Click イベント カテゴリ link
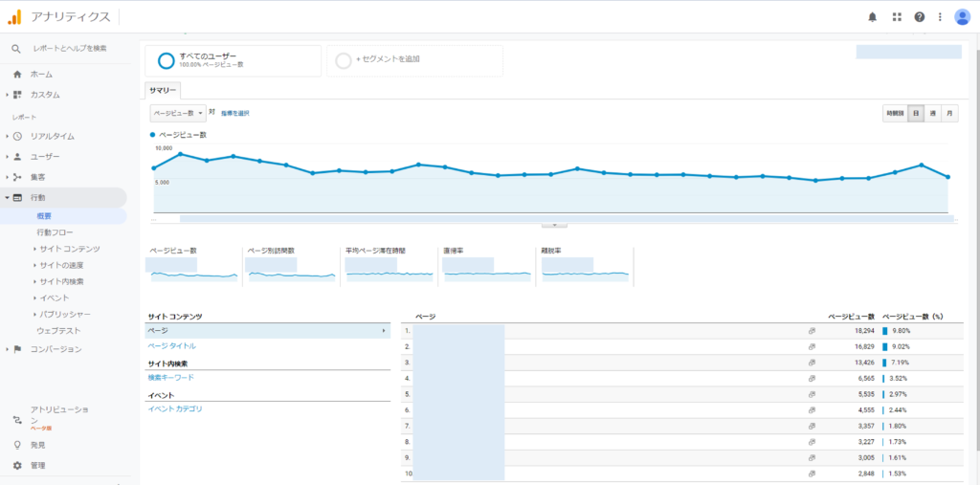The width and height of the screenshot is (980, 485). pos(175,408)
